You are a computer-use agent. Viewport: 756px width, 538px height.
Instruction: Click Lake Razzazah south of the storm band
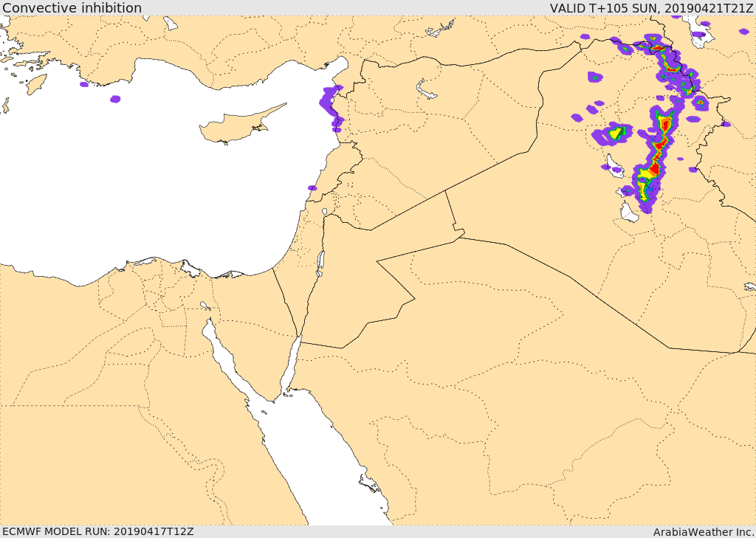(629, 213)
